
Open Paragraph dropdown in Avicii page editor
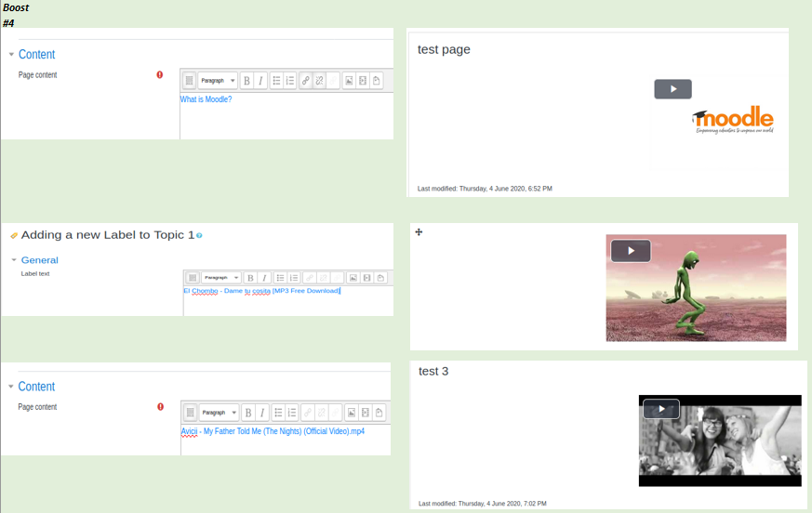(x=220, y=413)
